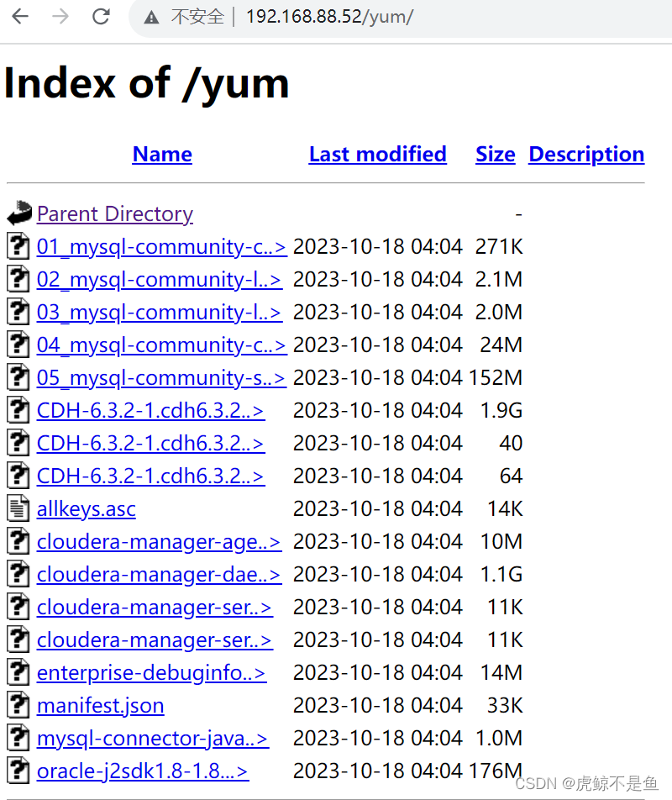672x800 pixels.
Task: Open the 03_mysql-community-l..> file link
Action: click(x=159, y=312)
